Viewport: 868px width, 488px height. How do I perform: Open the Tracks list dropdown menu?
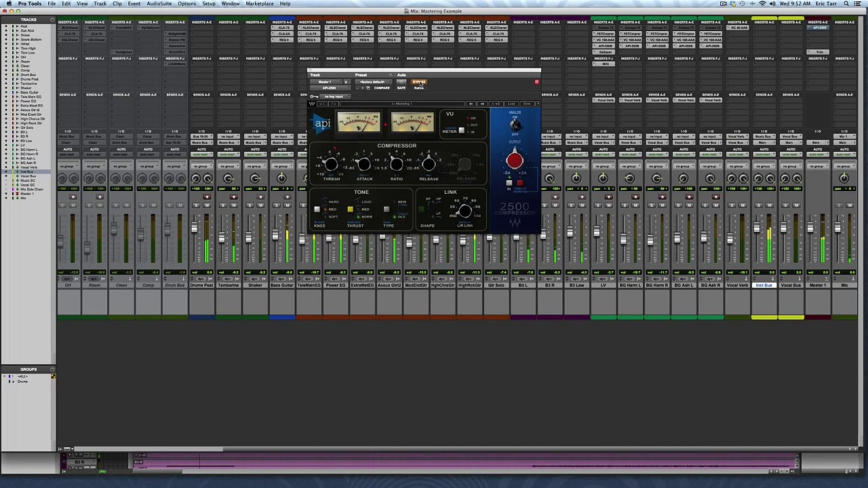click(52, 19)
